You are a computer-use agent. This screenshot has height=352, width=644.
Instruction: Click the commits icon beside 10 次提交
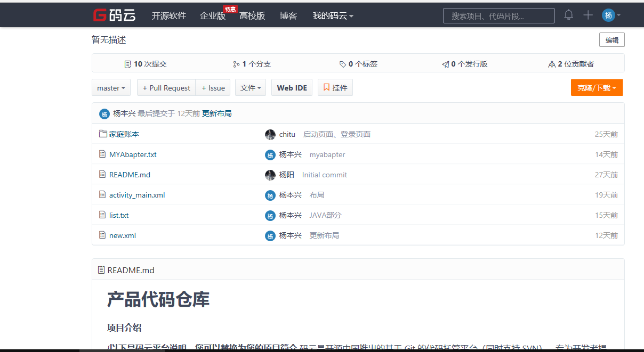coord(127,64)
